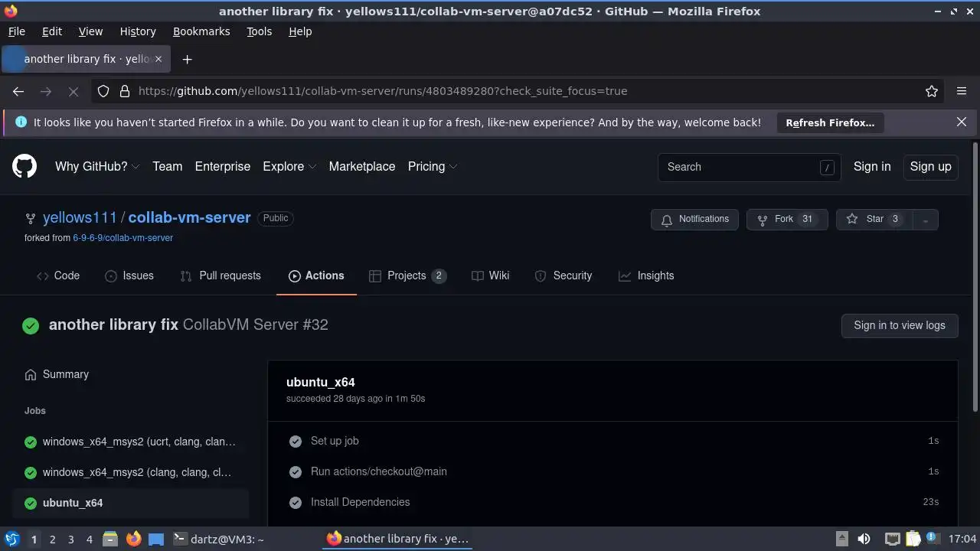Go back using the browser back arrow

pyautogui.click(x=18, y=91)
